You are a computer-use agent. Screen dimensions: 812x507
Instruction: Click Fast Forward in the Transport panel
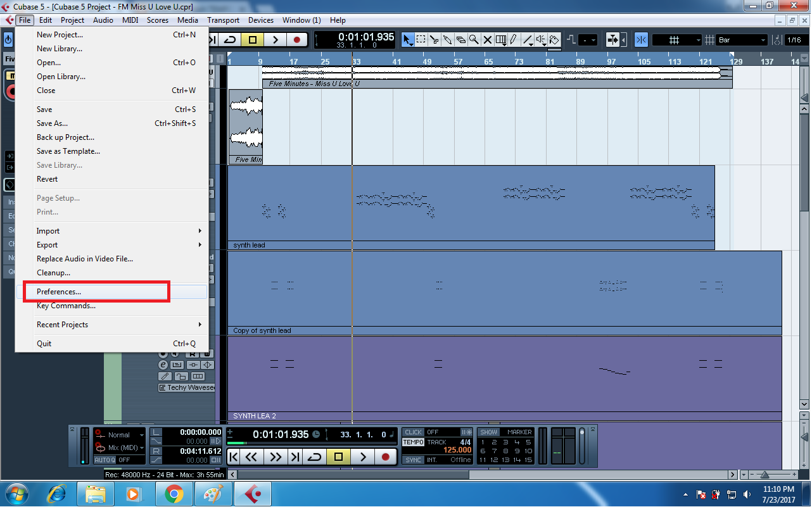(x=276, y=456)
